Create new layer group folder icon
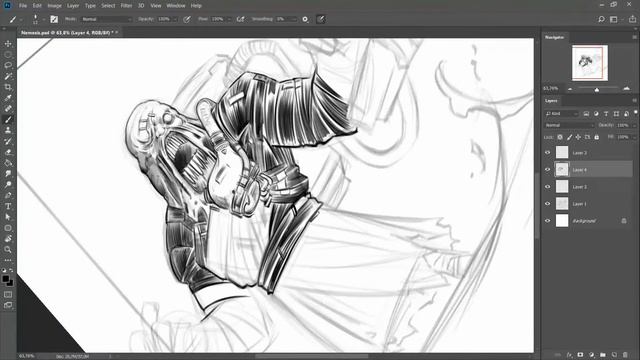The image size is (640, 360). 603,355
